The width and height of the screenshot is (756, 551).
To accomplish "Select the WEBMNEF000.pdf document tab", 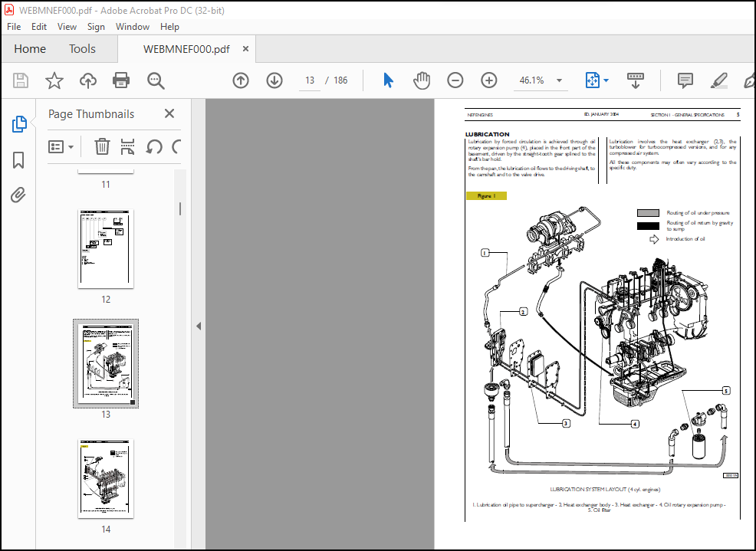I will coord(186,49).
